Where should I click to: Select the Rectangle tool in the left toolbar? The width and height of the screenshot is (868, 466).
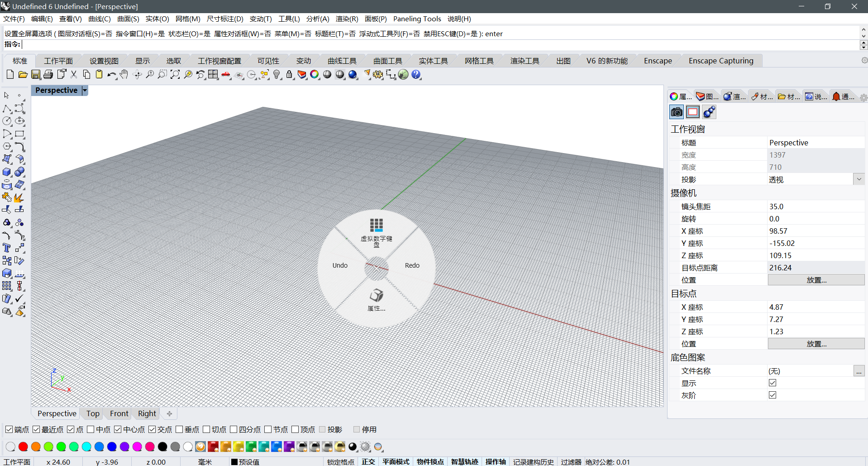coord(19,134)
